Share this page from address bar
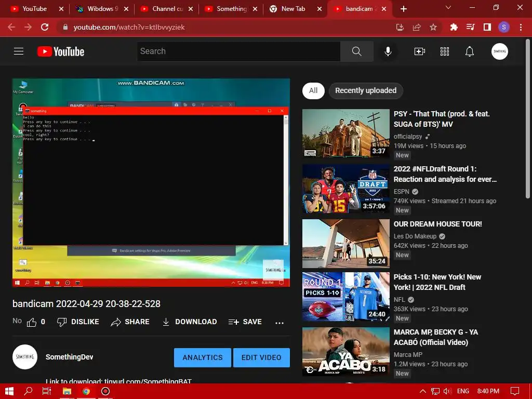Viewport: 532px width, 399px height. (x=417, y=27)
